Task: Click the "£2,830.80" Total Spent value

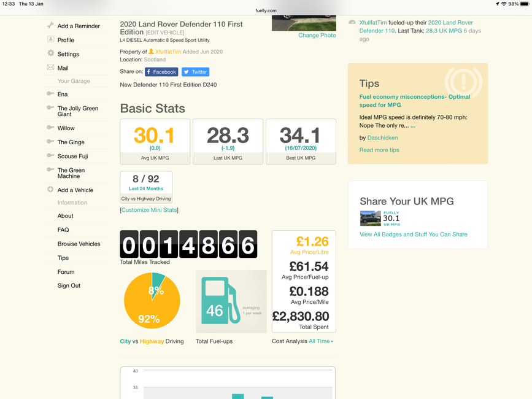Action: (x=301, y=317)
